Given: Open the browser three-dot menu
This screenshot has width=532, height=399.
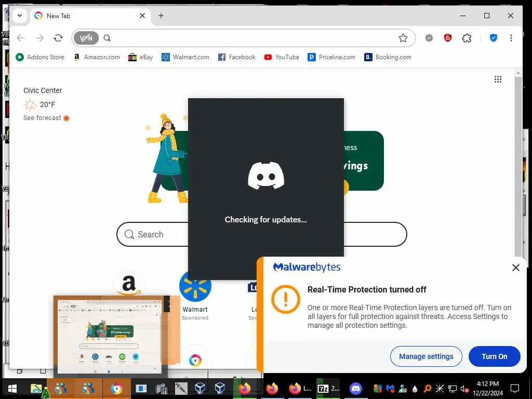Looking at the screenshot, I should [x=511, y=38].
